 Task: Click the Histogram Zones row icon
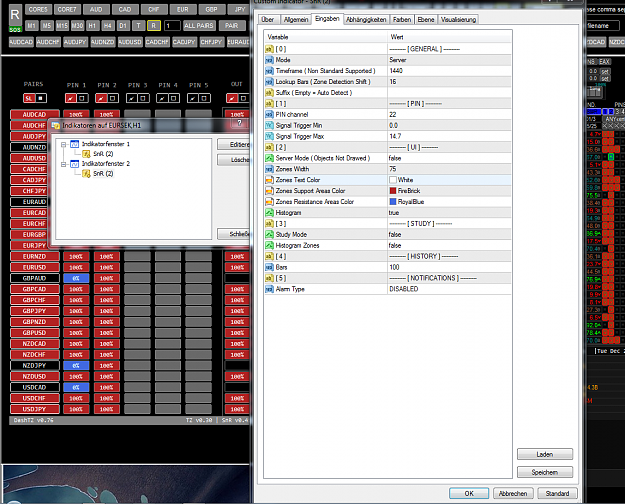click(269, 245)
